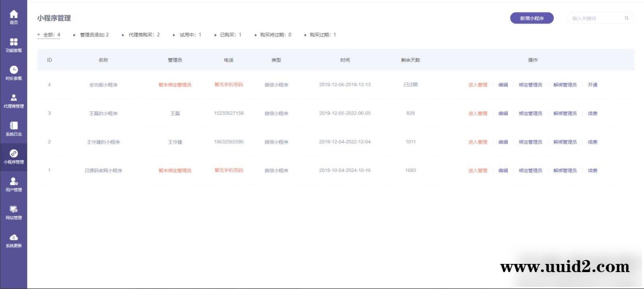Viewport: 644px width, 289px height.
Task: Click date range 2018-10-04-2024-10-16
Action: pyautogui.click(x=345, y=170)
